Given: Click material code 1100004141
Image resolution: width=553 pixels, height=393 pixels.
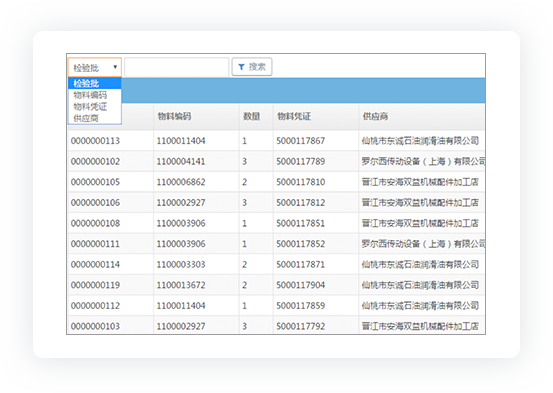Looking at the screenshot, I should pyautogui.click(x=181, y=161).
